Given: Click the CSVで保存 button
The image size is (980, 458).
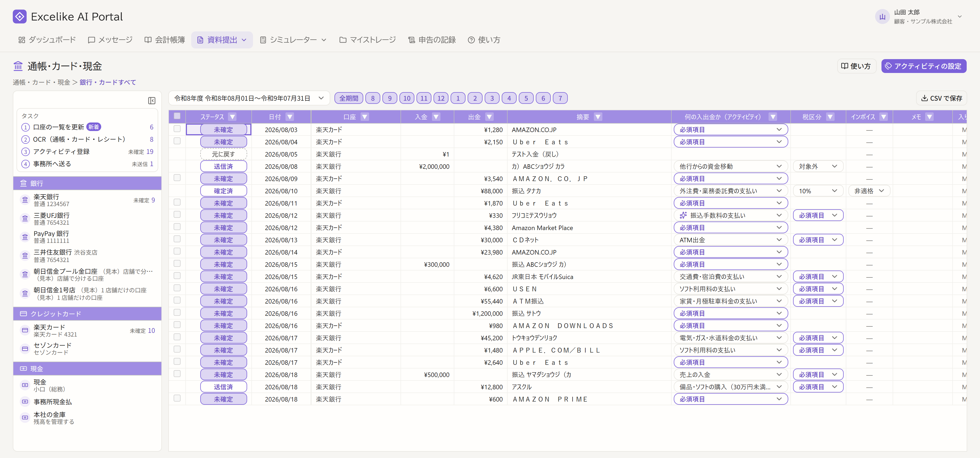Looking at the screenshot, I should 941,98.
